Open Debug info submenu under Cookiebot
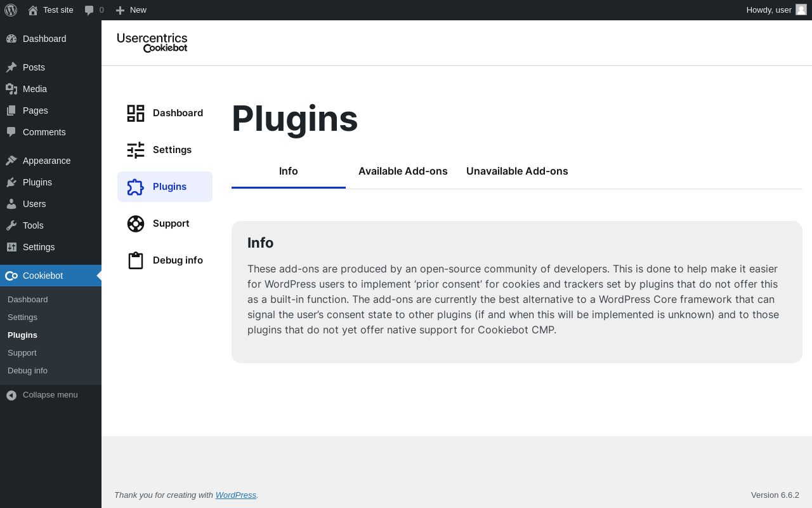 tap(27, 371)
